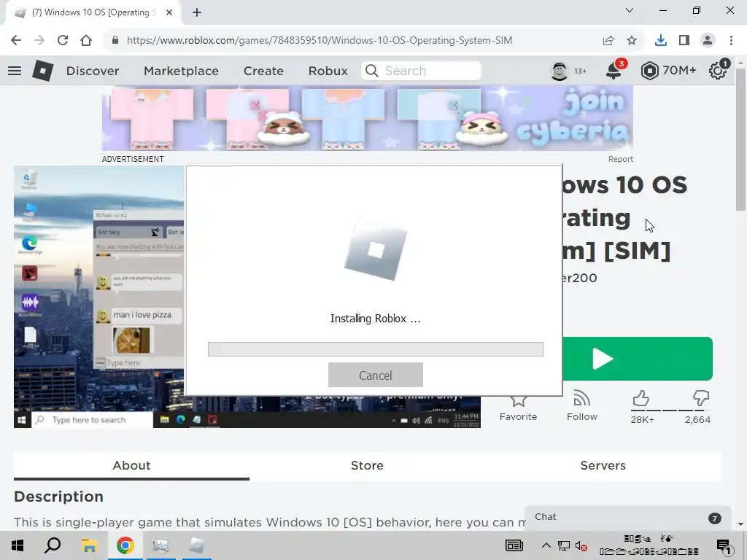Viewport: 747px width, 560px height.
Task: Click the Installing Roblox progress bar
Action: coord(376,349)
